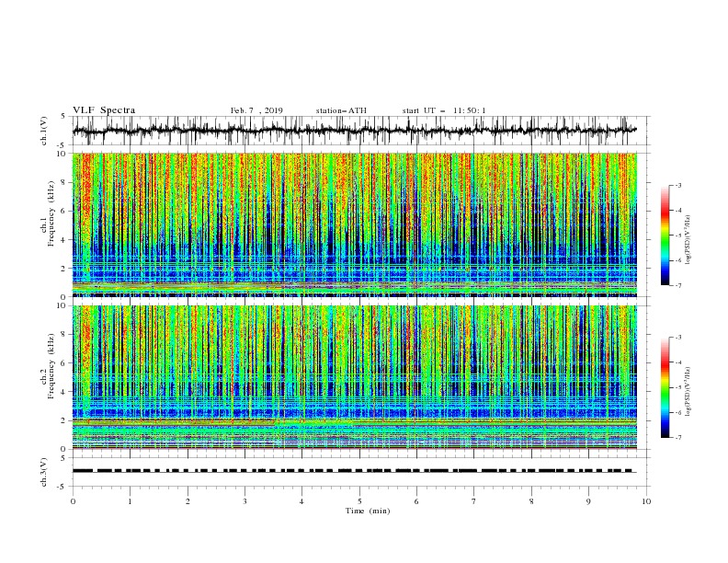Click the lower PSD color scale bar

665,387
